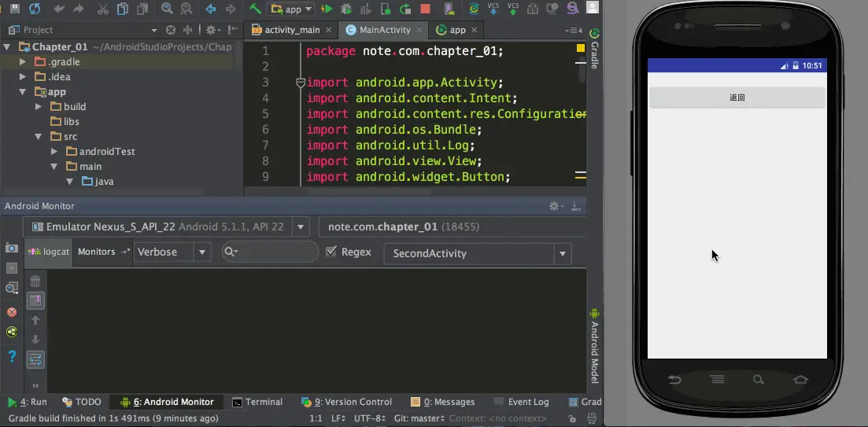Click the Collapse All icon in Project panel
Screen dimensions: 868x427
(187, 30)
